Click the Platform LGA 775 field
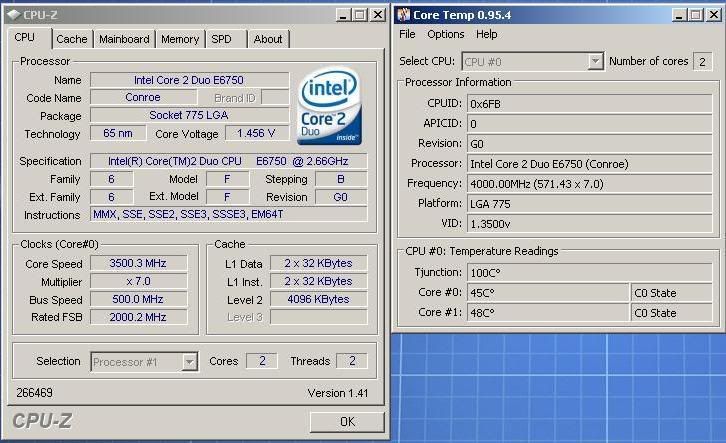This screenshot has height=443, width=726. click(x=589, y=204)
